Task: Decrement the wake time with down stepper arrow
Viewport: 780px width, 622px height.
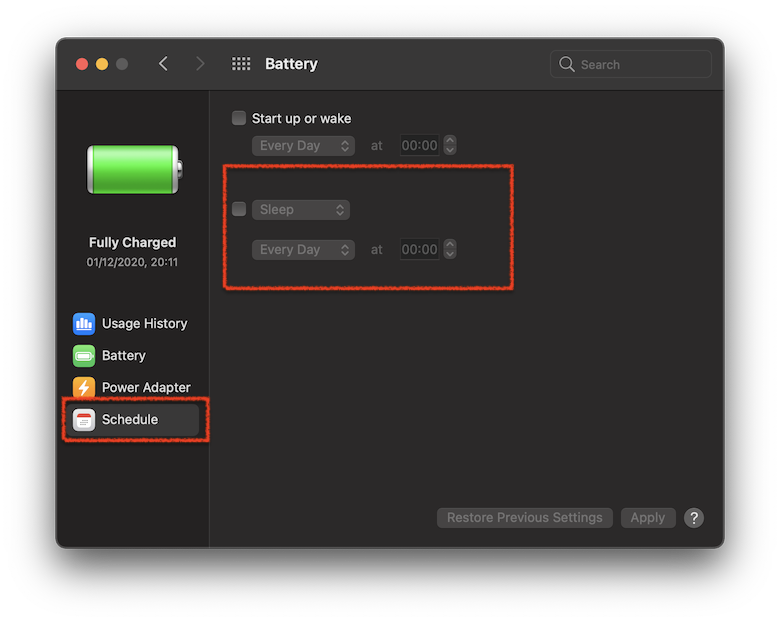Action: click(450, 150)
